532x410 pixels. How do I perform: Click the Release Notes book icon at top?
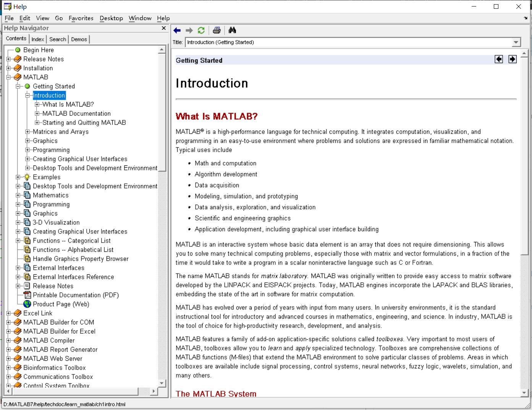click(18, 59)
